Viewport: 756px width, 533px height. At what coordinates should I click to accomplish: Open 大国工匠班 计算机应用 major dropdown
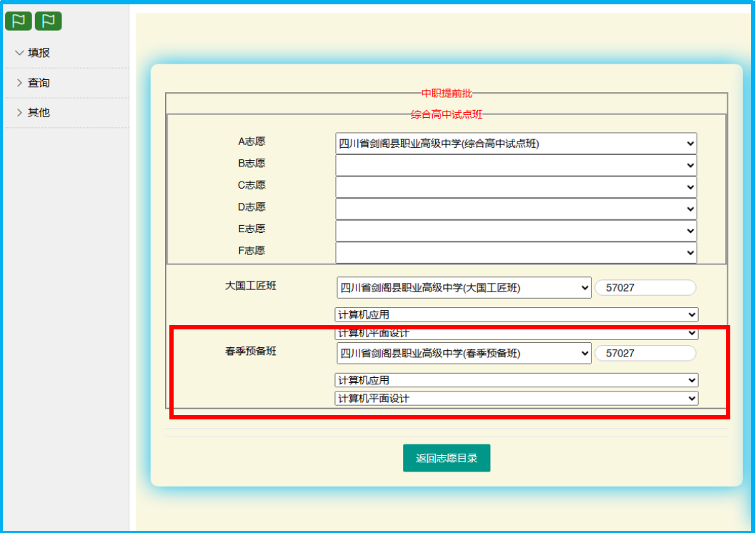tap(516, 315)
